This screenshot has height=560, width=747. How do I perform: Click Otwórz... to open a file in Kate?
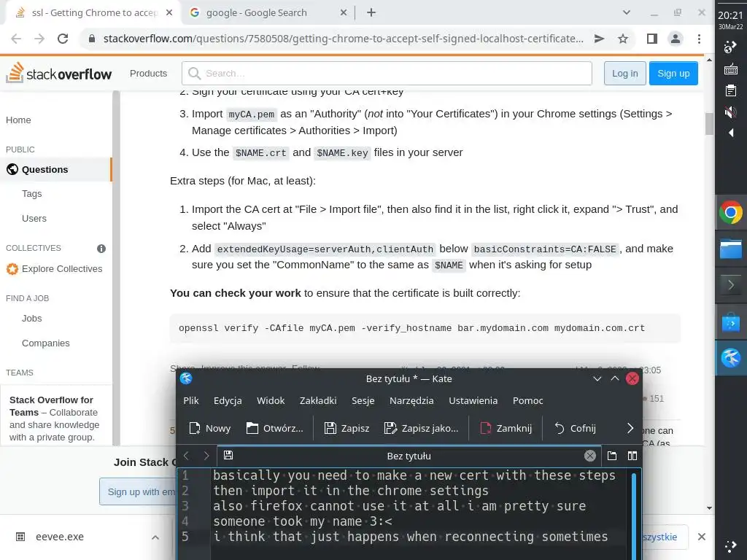(275, 428)
